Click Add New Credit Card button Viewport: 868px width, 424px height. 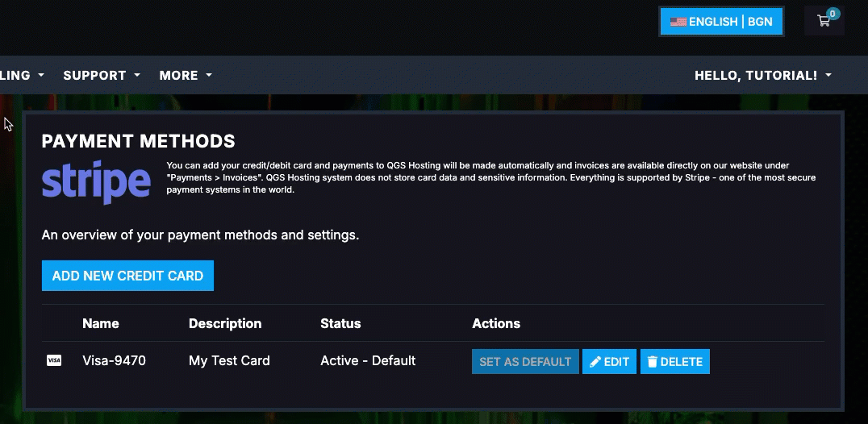pyautogui.click(x=127, y=276)
